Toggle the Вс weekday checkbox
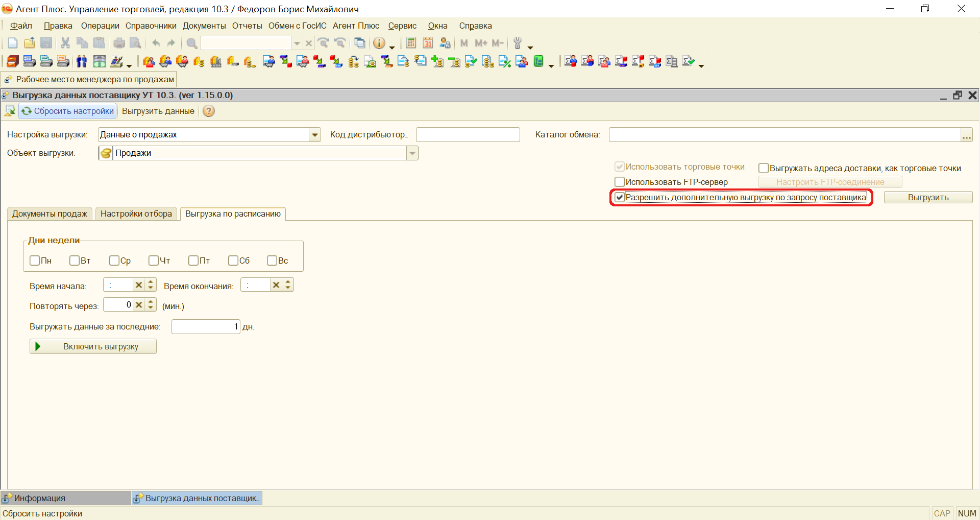The image size is (980, 520). (x=272, y=261)
